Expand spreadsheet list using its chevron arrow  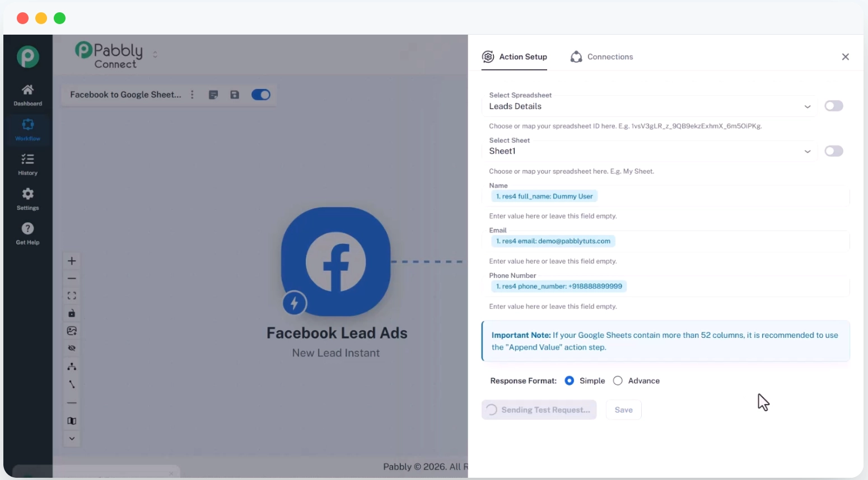tap(808, 107)
